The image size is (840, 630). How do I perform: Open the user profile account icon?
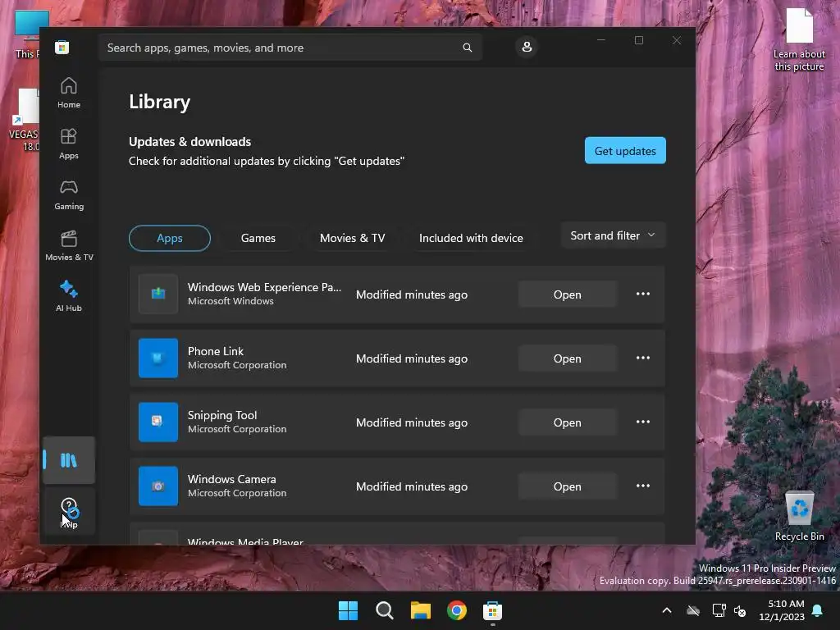527,47
